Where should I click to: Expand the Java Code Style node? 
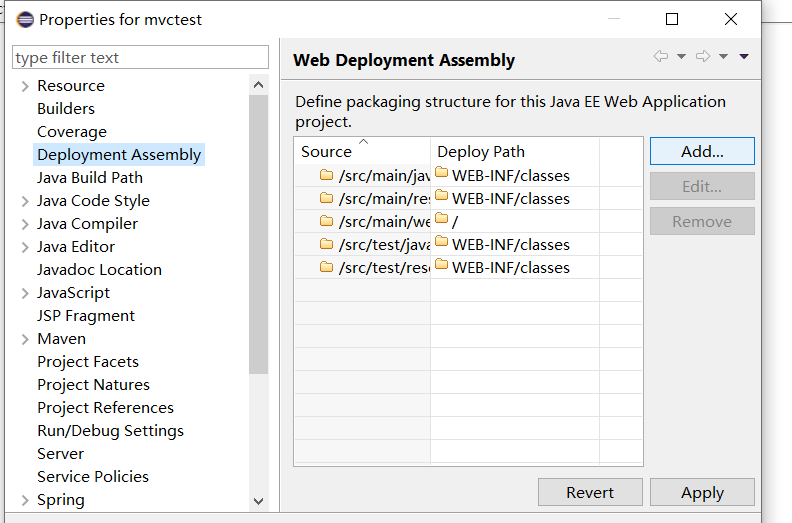coord(24,201)
